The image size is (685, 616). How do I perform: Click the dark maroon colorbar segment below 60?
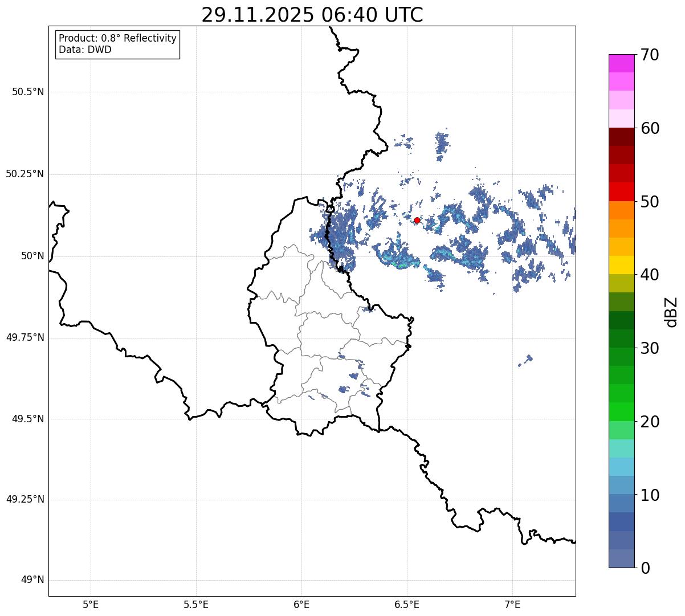tap(621, 137)
